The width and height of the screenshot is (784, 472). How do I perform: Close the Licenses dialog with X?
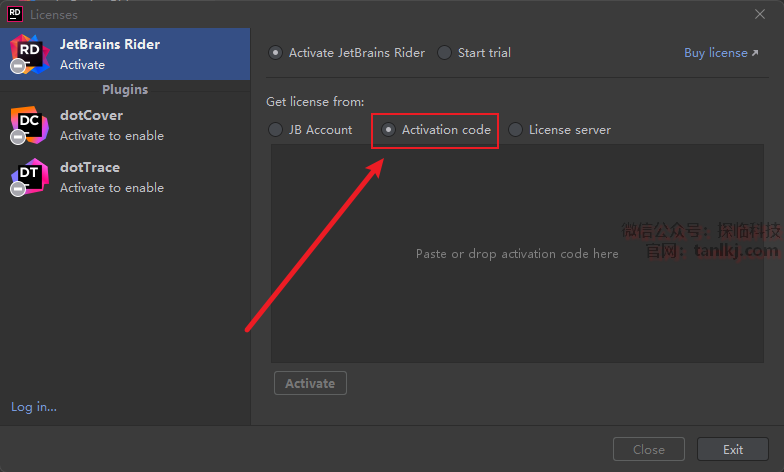tap(760, 14)
